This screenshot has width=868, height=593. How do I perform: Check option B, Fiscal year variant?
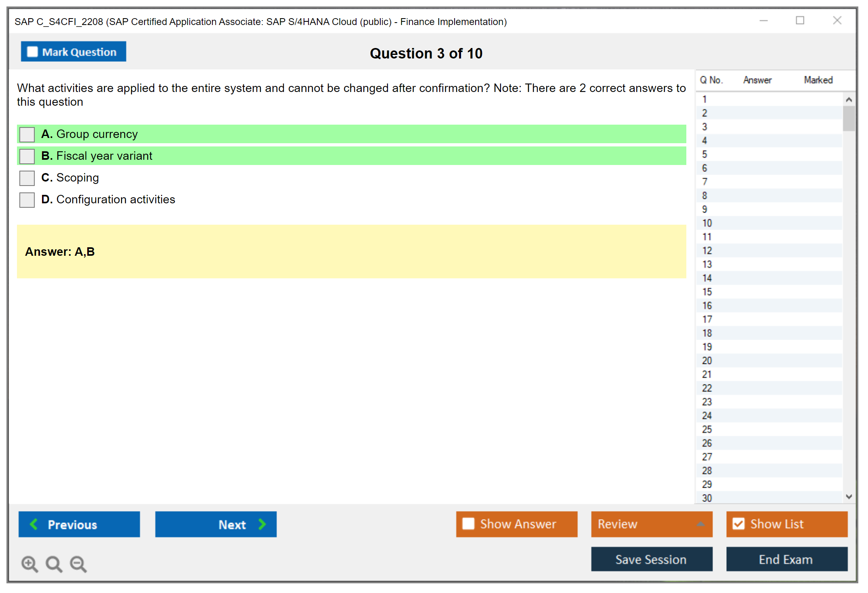click(x=27, y=156)
